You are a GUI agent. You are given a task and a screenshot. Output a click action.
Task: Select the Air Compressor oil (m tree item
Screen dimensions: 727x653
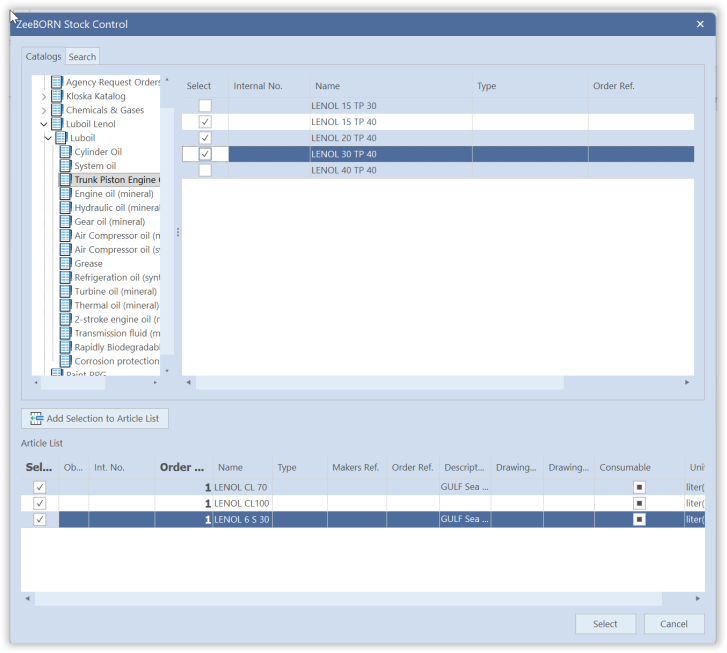pos(117,236)
